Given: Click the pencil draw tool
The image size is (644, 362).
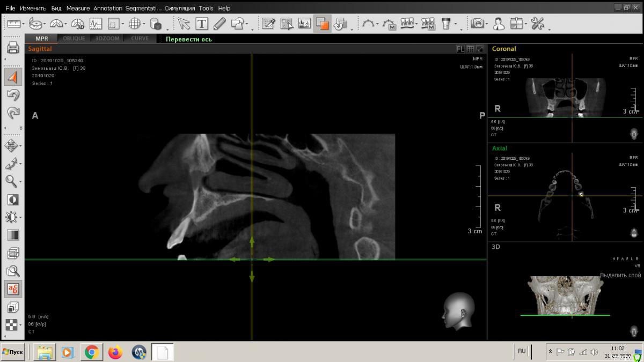Looking at the screenshot, I should 219,24.
